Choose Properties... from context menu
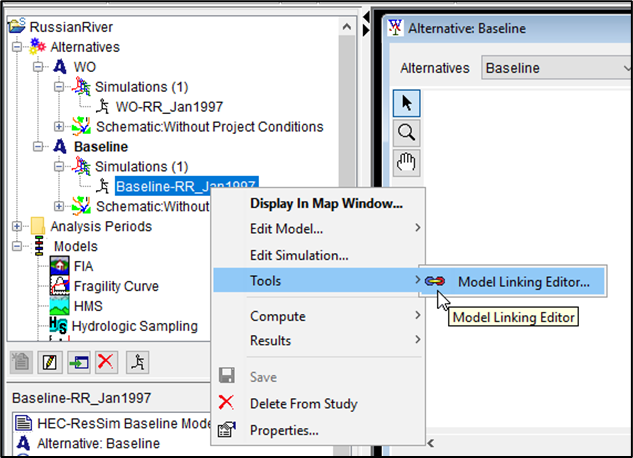This screenshot has width=633, height=458. [319, 430]
